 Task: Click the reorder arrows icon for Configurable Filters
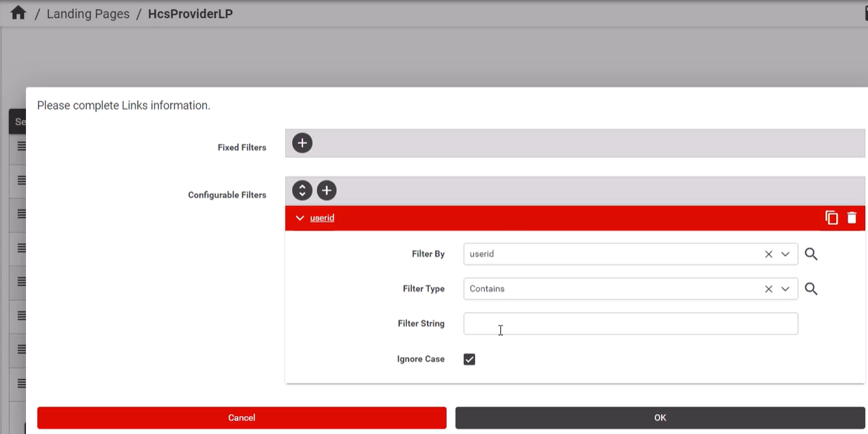(x=302, y=190)
